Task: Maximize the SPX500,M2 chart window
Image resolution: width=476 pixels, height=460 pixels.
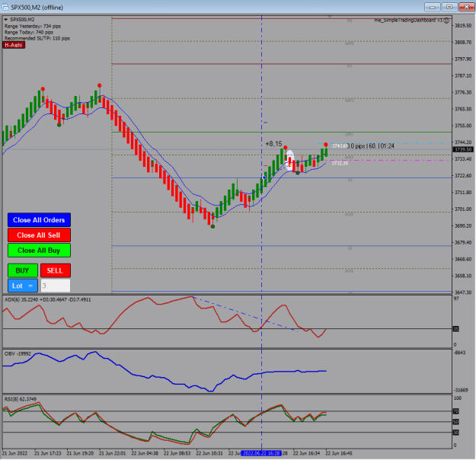Action: click(x=449, y=7)
